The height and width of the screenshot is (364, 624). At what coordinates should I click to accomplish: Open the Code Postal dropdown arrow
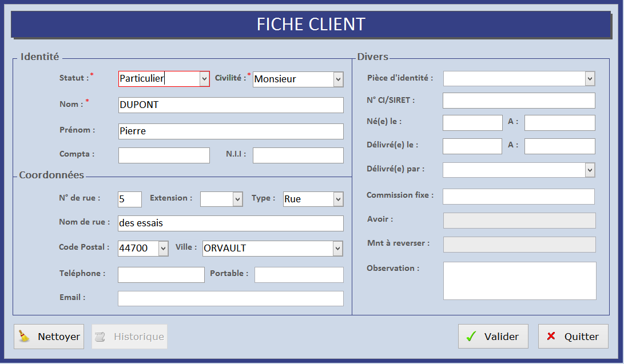pyautogui.click(x=163, y=249)
